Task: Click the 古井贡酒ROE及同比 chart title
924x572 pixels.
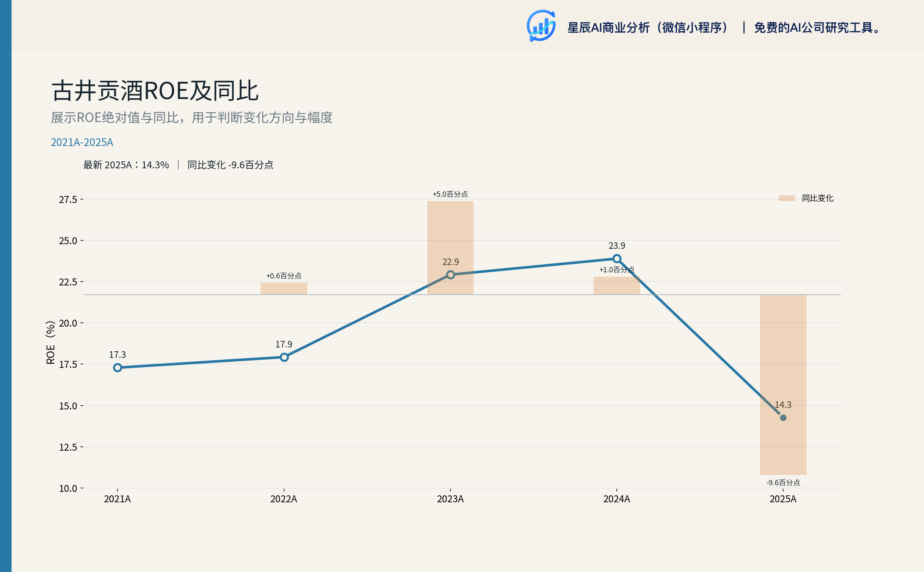Action: (x=155, y=91)
